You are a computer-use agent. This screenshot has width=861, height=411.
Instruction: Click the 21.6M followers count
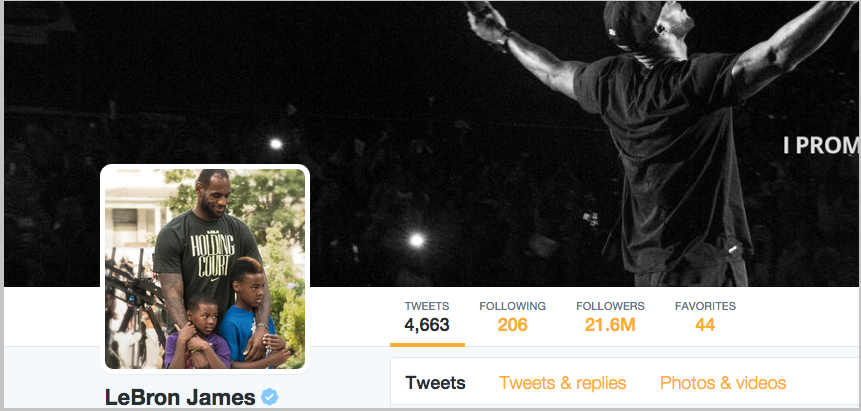click(x=610, y=325)
